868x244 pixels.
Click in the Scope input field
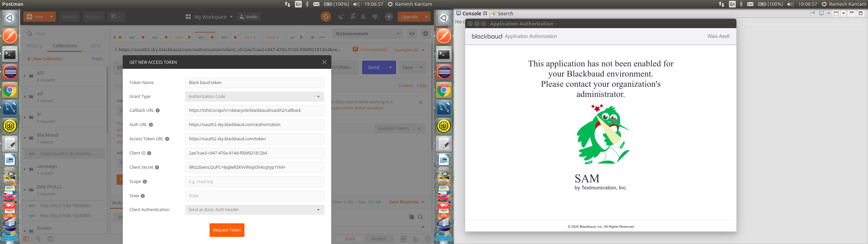tap(255, 182)
